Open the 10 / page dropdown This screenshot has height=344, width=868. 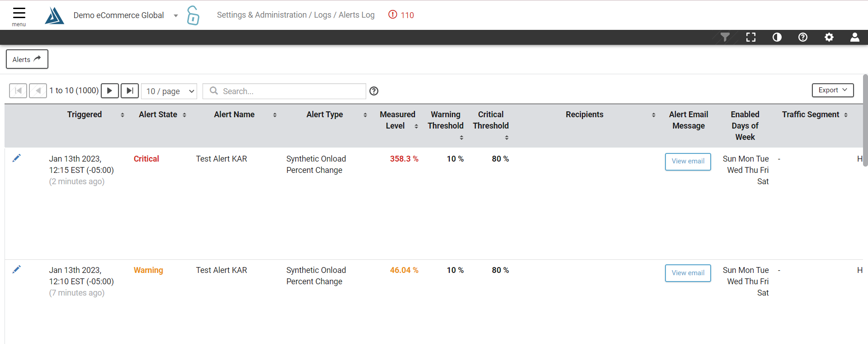coord(169,91)
